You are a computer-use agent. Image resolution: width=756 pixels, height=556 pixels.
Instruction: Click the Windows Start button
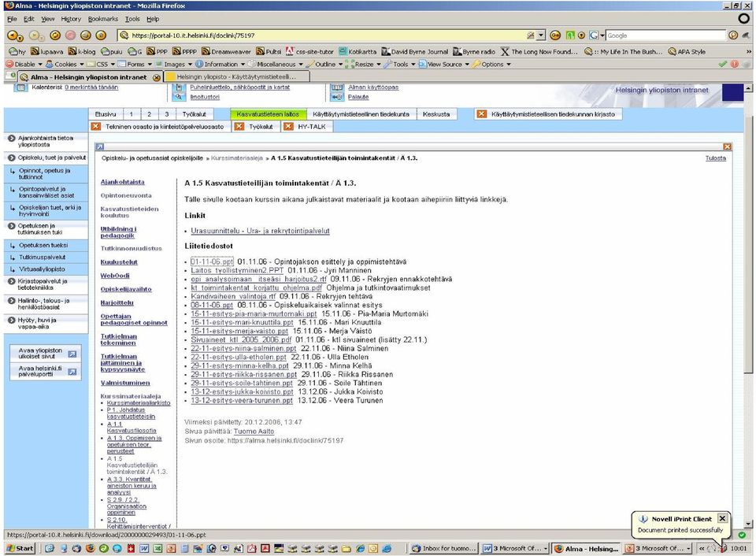tap(20, 548)
